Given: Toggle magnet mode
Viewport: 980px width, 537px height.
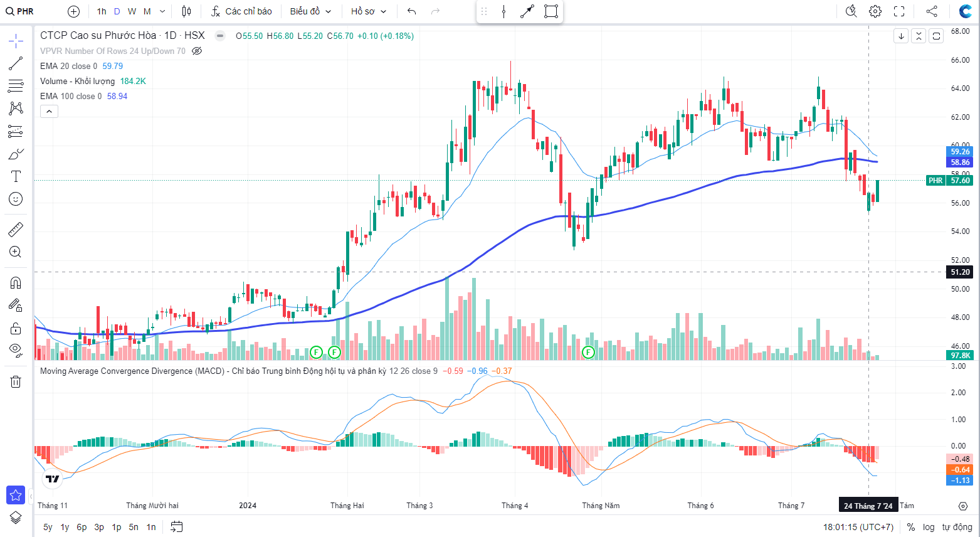Looking at the screenshot, I should pos(16,283).
